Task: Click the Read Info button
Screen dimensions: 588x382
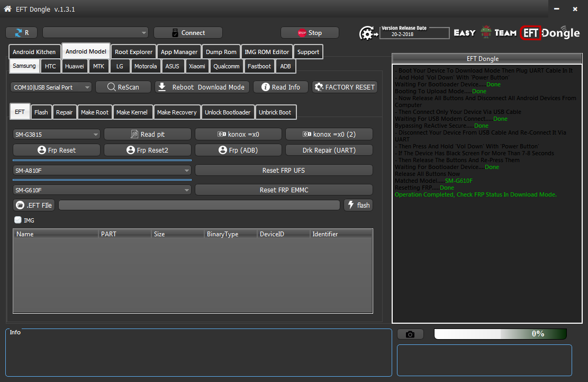Action: coord(281,87)
